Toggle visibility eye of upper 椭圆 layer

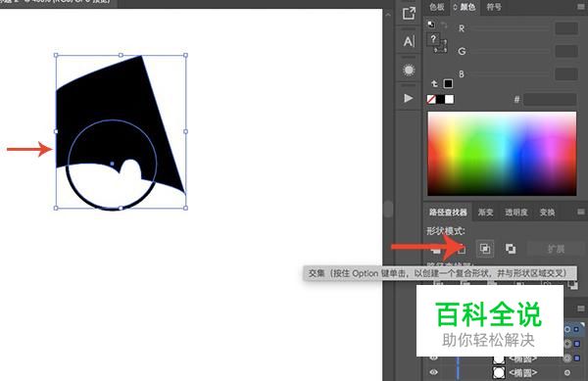[434, 358]
